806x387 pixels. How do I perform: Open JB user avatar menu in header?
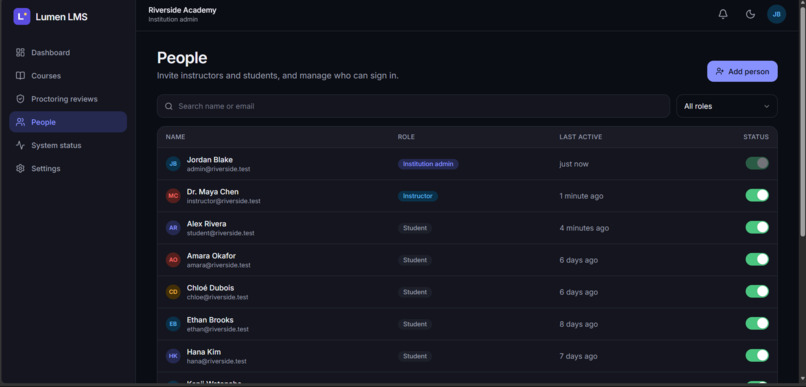point(776,14)
